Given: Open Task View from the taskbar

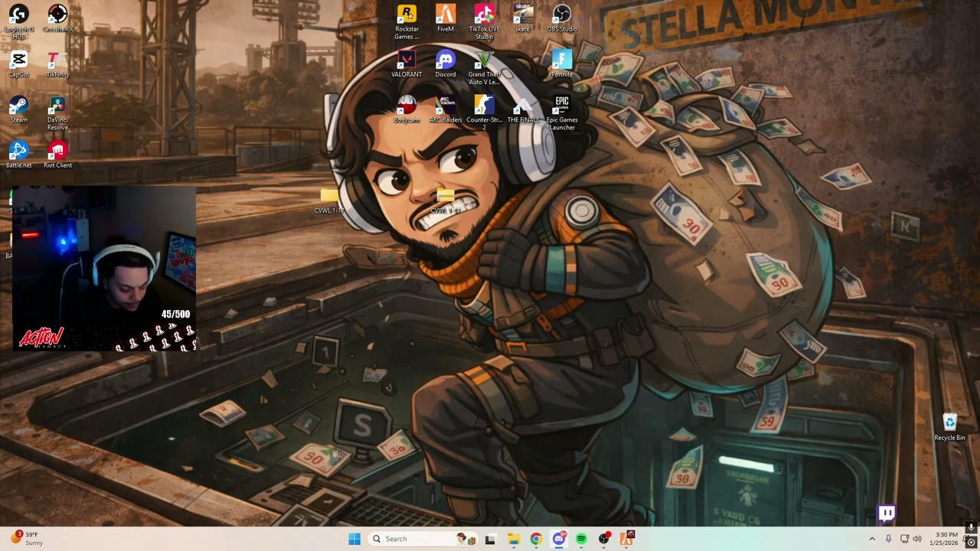Looking at the screenshot, I should 490,539.
